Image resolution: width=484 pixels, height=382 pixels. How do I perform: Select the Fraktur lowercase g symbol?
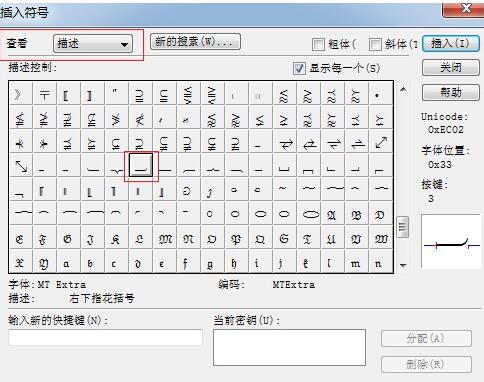click(x=212, y=262)
